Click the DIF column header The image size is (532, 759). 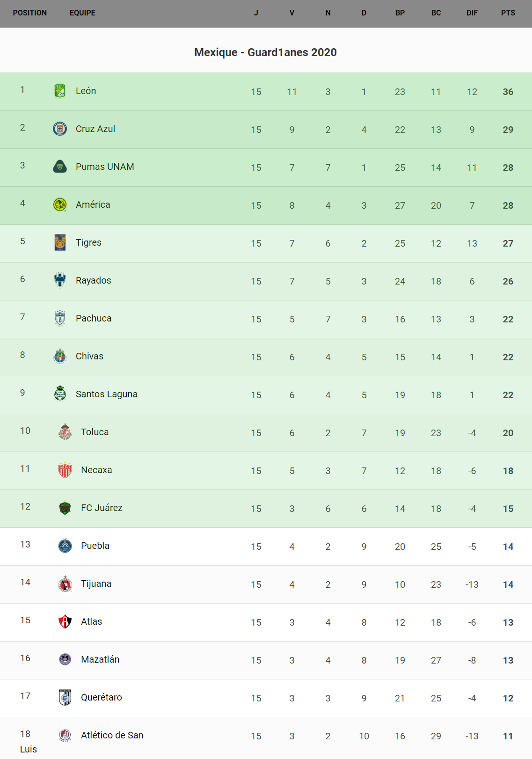pyautogui.click(x=472, y=13)
